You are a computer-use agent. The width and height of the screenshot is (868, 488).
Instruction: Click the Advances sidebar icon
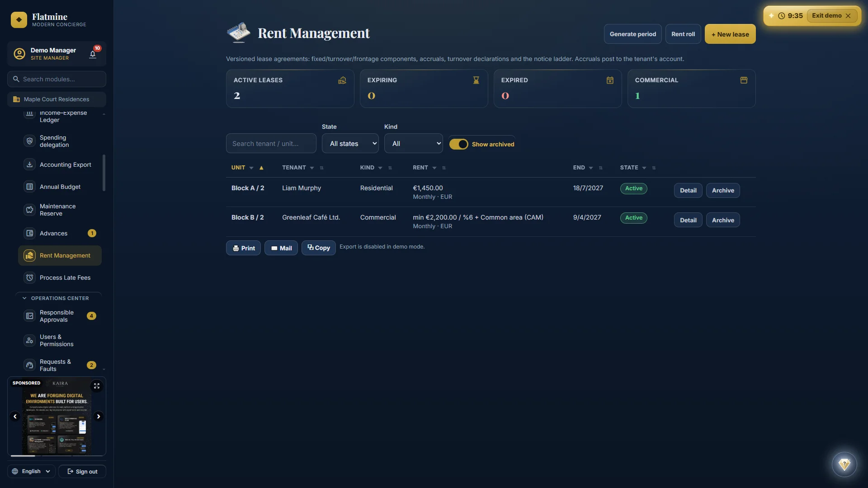tap(29, 233)
